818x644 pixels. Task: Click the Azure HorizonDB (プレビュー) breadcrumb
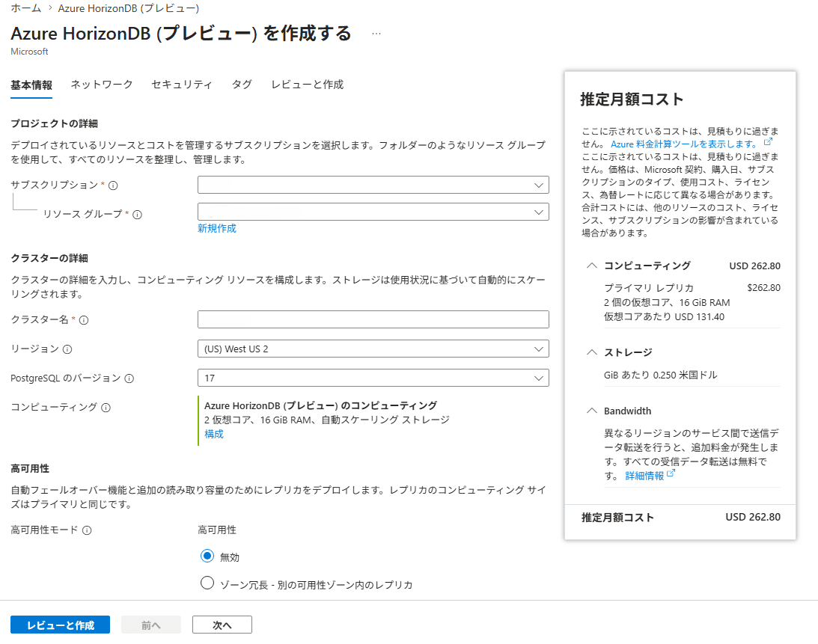pyautogui.click(x=128, y=8)
